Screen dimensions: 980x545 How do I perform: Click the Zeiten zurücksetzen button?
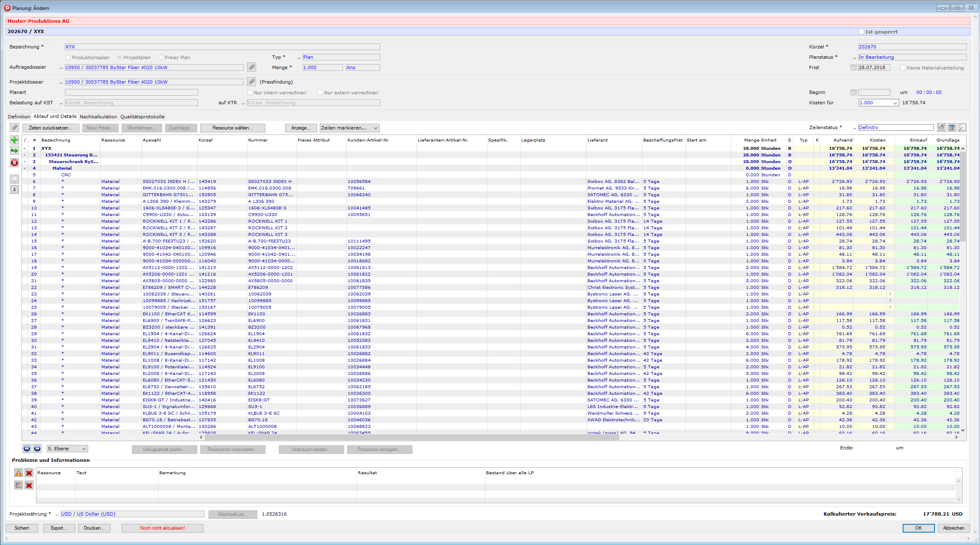click(50, 128)
